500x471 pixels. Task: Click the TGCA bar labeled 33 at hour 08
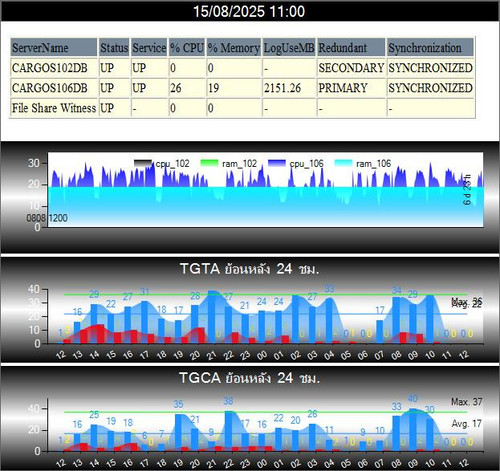coord(396,434)
